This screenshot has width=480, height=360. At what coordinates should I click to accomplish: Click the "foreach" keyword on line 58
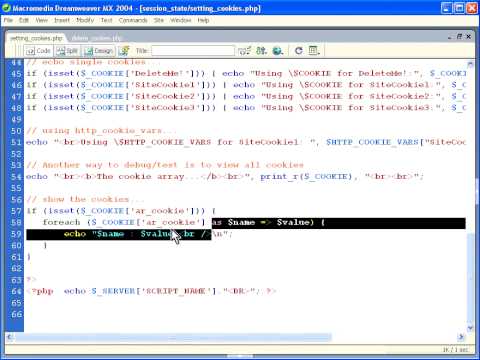(61, 222)
